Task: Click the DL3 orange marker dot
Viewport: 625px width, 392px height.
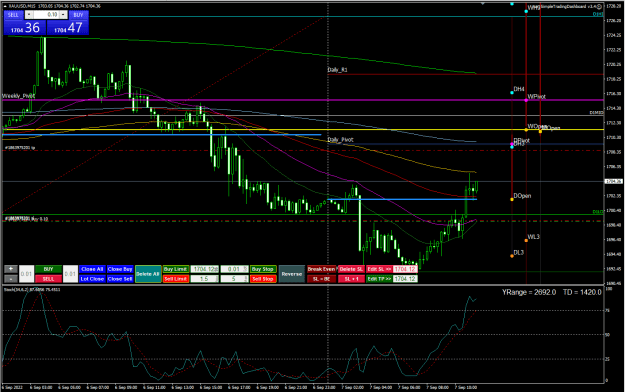Action: pos(512,256)
